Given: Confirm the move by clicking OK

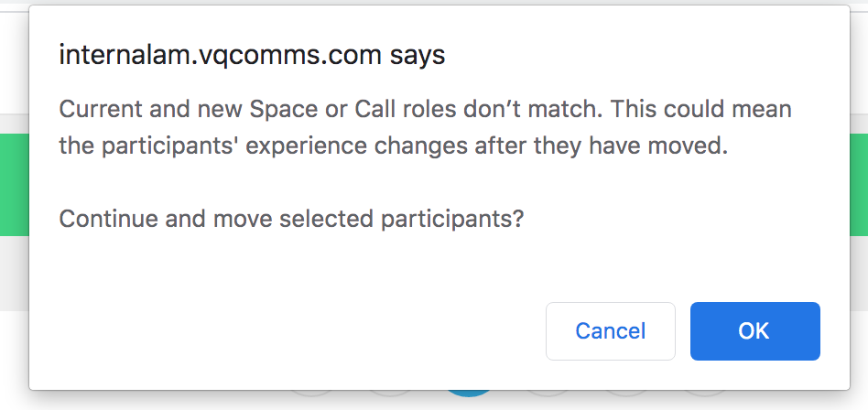Looking at the screenshot, I should 754,331.
